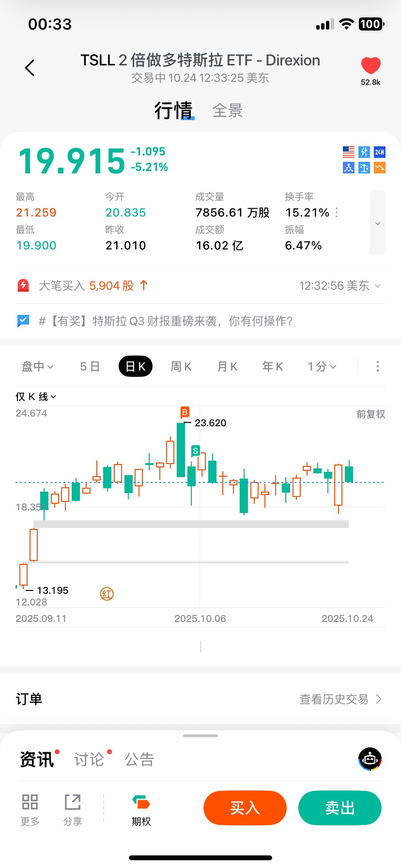Open the 盘中 chart period dropdown
The width and height of the screenshot is (401, 868).
(38, 367)
